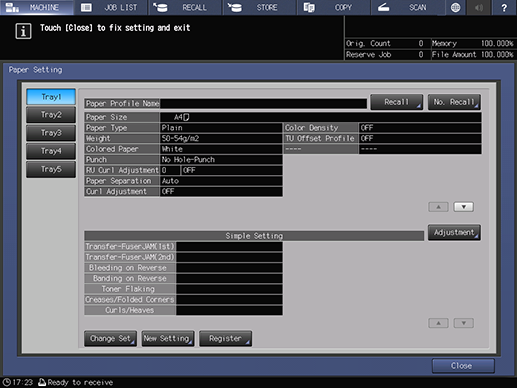Open the RECALL tab
The width and height of the screenshot is (517, 388).
coord(185,7)
